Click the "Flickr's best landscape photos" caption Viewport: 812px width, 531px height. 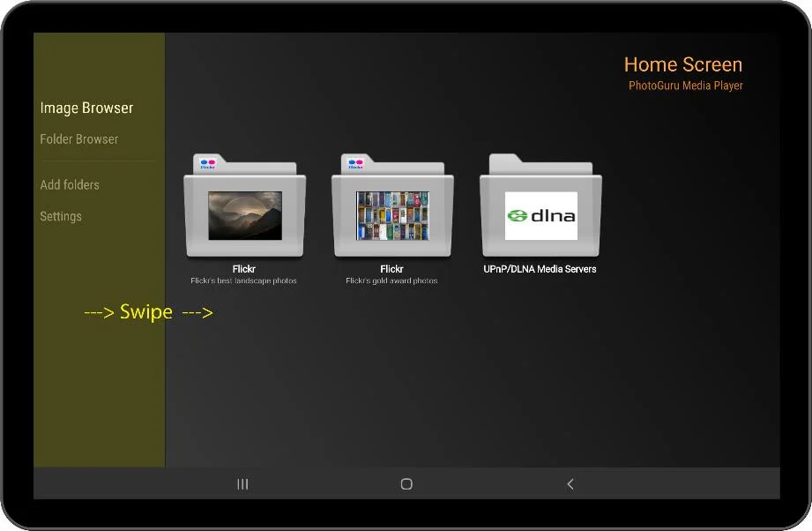[x=243, y=280]
